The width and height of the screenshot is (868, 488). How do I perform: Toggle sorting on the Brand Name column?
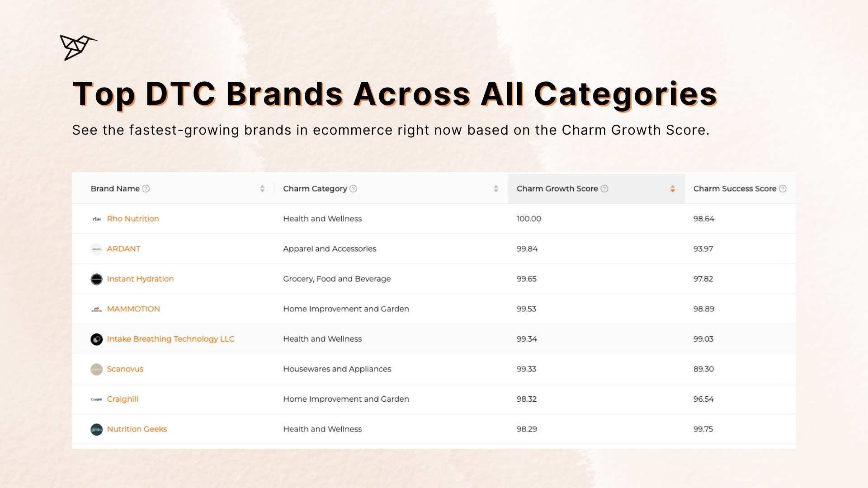263,188
